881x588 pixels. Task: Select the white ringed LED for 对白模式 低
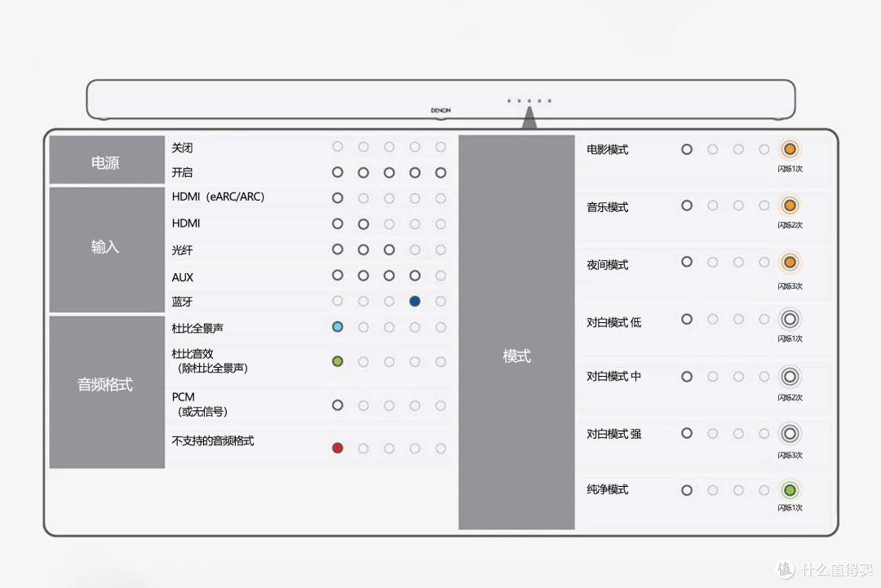click(x=790, y=320)
